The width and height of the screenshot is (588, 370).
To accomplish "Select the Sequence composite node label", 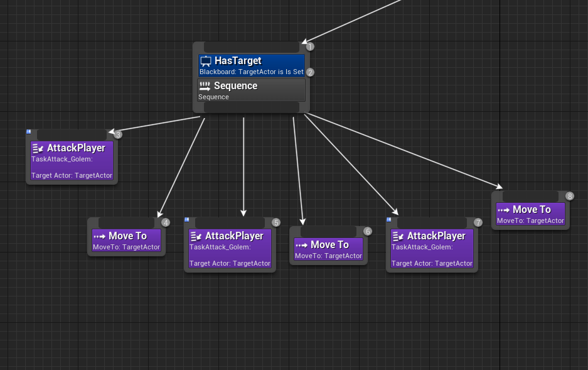I will (x=235, y=86).
